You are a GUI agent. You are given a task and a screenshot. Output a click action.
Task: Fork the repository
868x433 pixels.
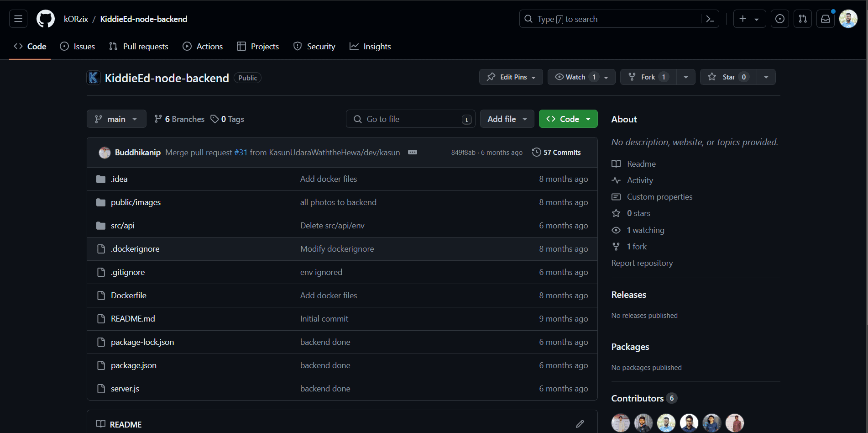pos(648,77)
